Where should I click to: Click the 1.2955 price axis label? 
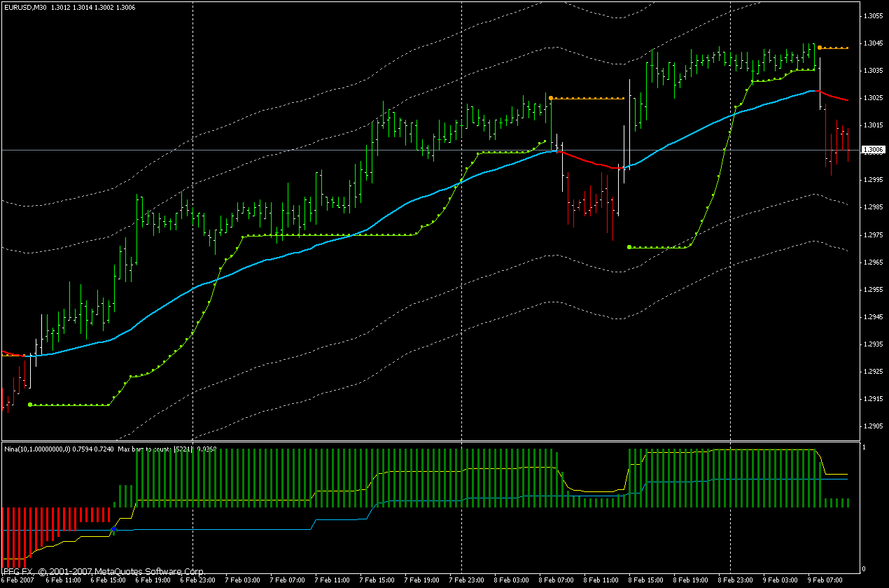tap(872, 289)
